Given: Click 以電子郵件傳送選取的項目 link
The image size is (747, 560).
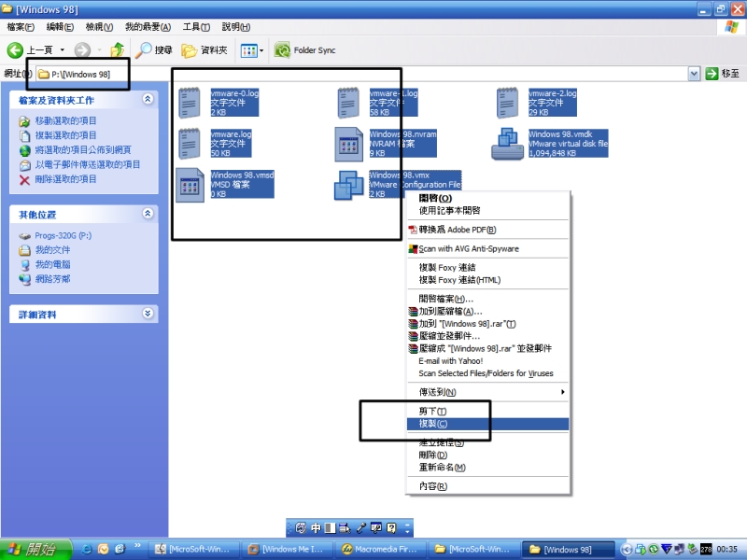Looking at the screenshot, I should 88,165.
